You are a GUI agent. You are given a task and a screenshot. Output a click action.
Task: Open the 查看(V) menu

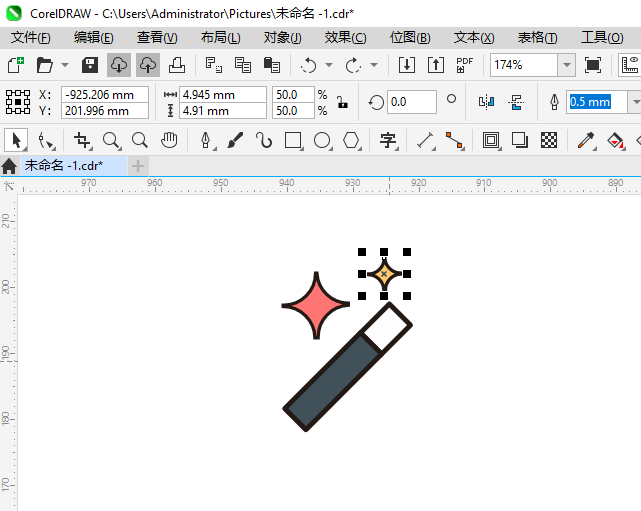point(157,38)
